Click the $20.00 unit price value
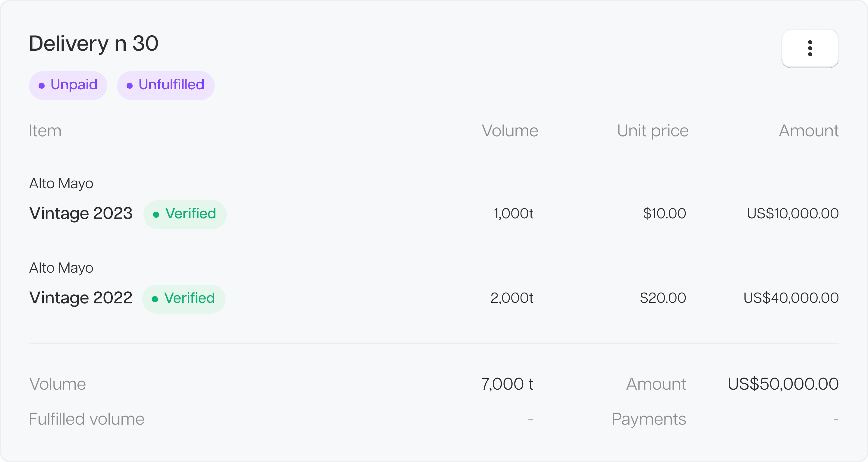 (x=663, y=298)
